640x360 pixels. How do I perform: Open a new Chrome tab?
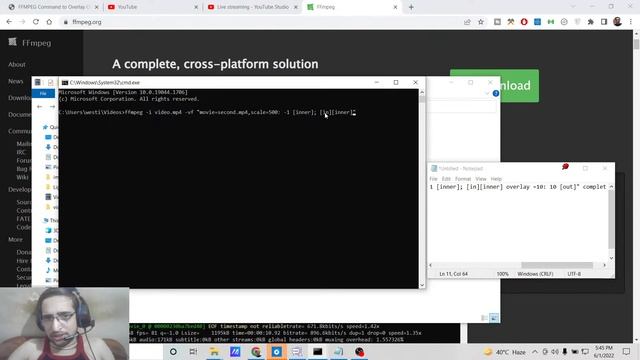click(x=411, y=7)
